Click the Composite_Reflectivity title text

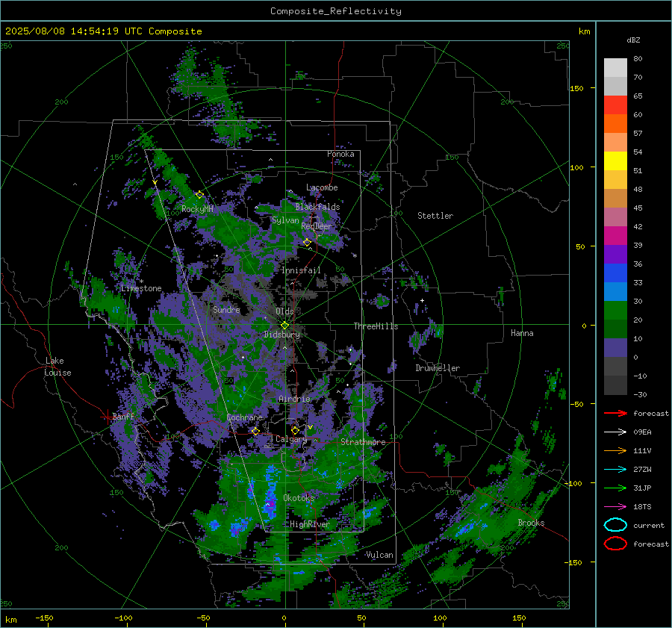point(336,11)
